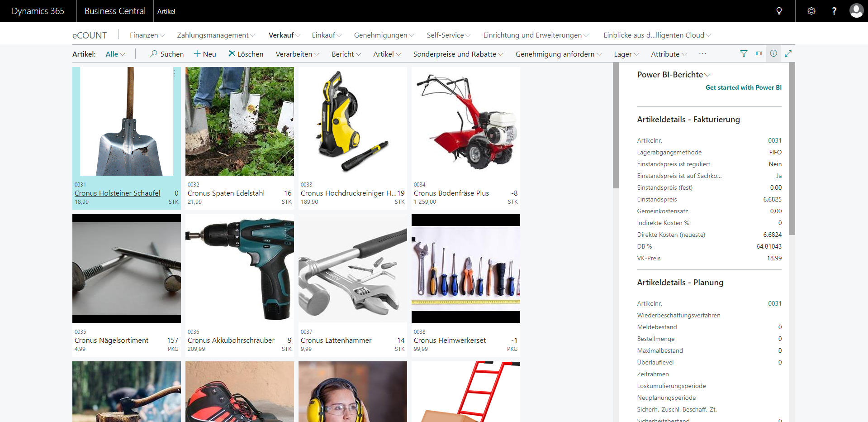
Task: Click the Business Central title
Action: 115,11
